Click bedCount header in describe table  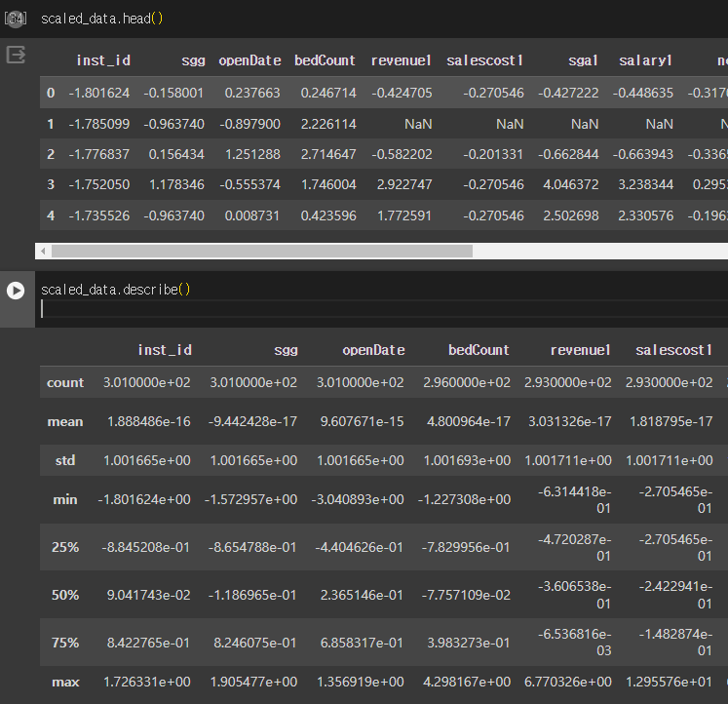(479, 350)
